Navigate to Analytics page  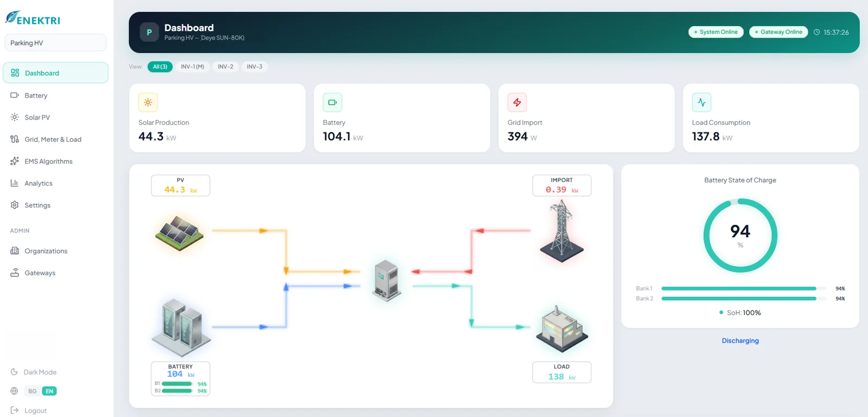tap(55, 184)
